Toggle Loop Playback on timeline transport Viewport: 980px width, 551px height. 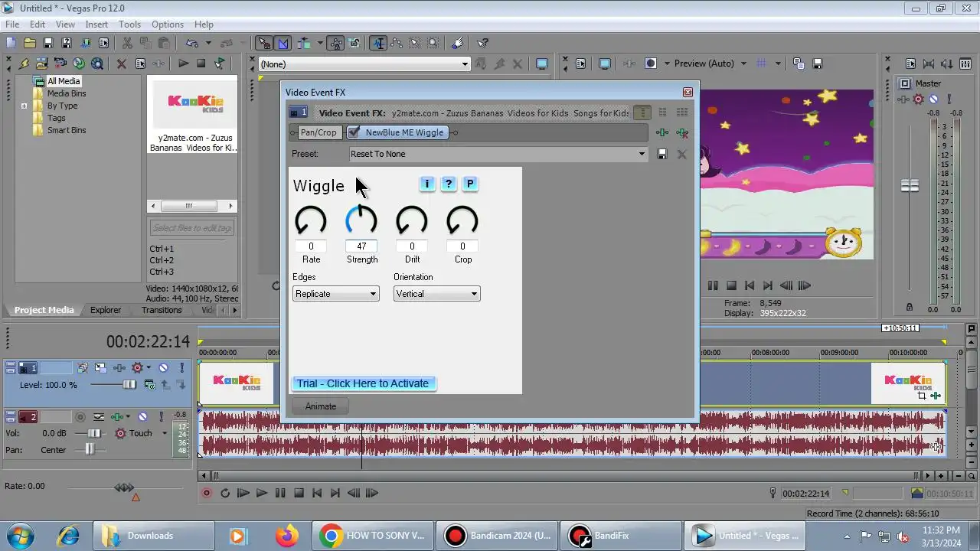point(225,493)
